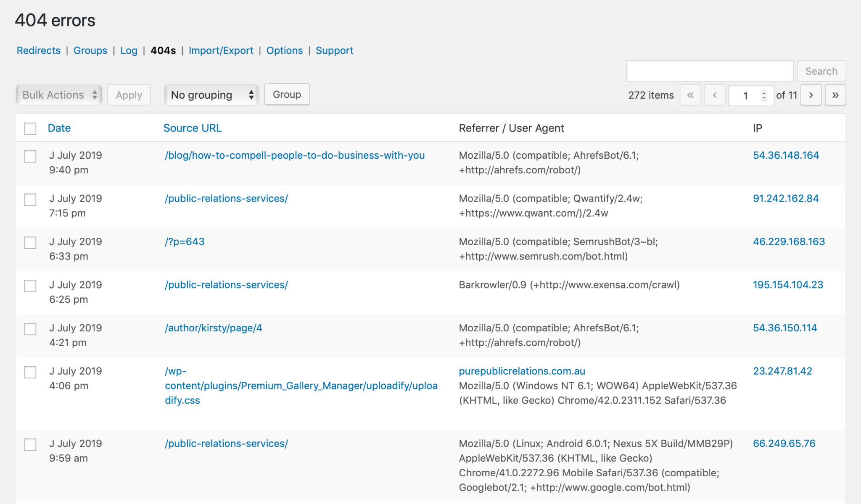
Task: Tick the /author/kirsty/page/4 row checkbox
Action: click(30, 329)
